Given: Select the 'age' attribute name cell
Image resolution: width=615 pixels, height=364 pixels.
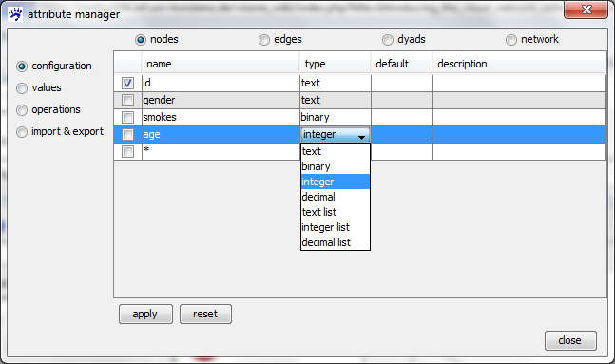Looking at the screenshot, I should click(x=221, y=135).
